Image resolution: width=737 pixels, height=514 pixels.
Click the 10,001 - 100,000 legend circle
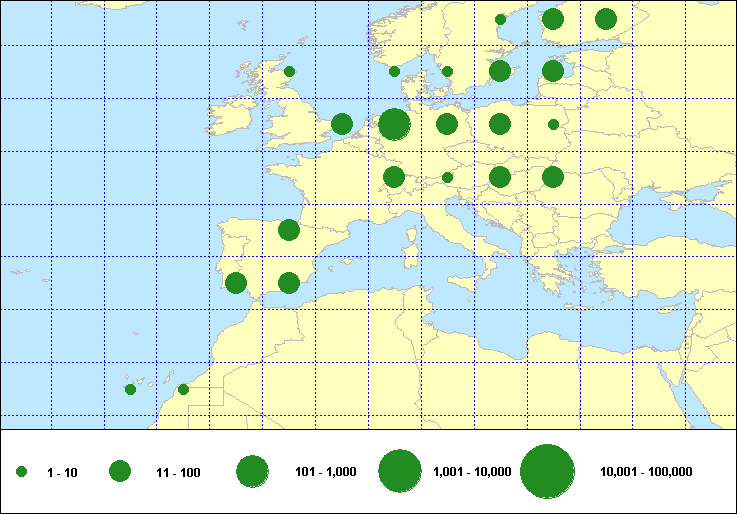point(546,472)
